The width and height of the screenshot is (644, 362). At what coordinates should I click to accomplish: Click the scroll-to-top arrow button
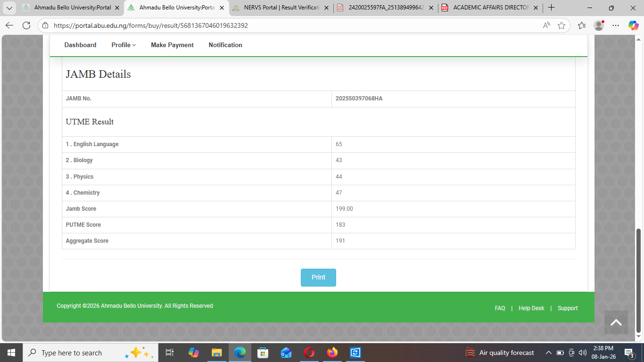click(x=616, y=322)
